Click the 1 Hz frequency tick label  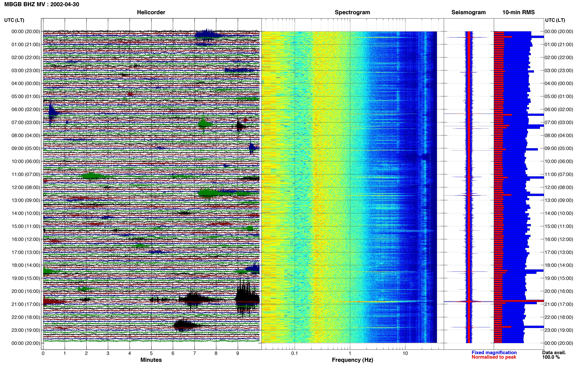click(350, 353)
